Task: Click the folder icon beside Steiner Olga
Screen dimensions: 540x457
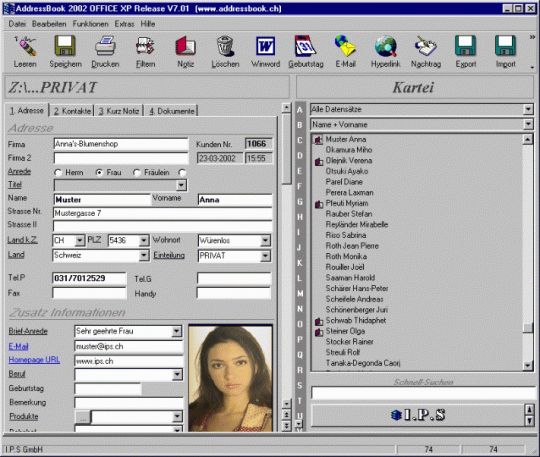Action: coord(319,332)
